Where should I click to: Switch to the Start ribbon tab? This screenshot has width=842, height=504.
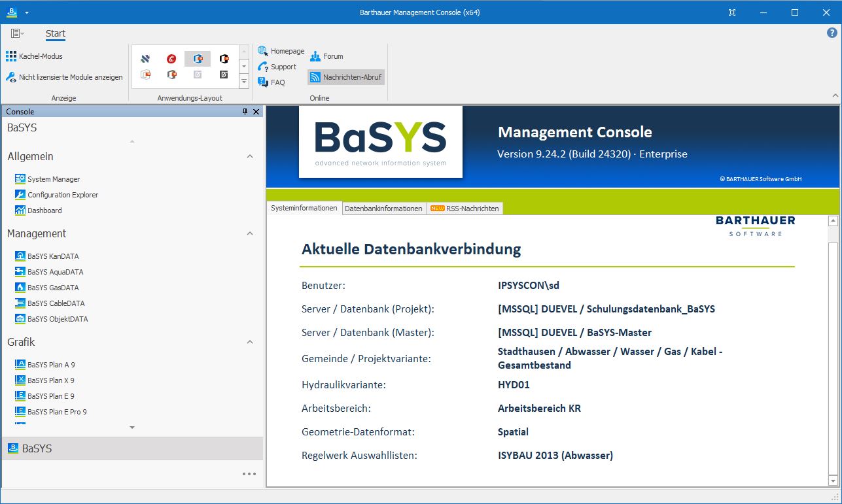(56, 33)
